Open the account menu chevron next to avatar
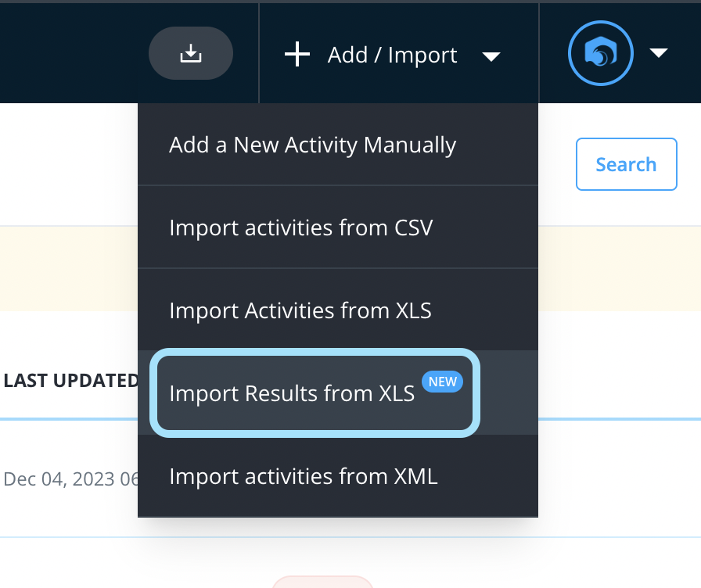The image size is (701, 588). 659,53
